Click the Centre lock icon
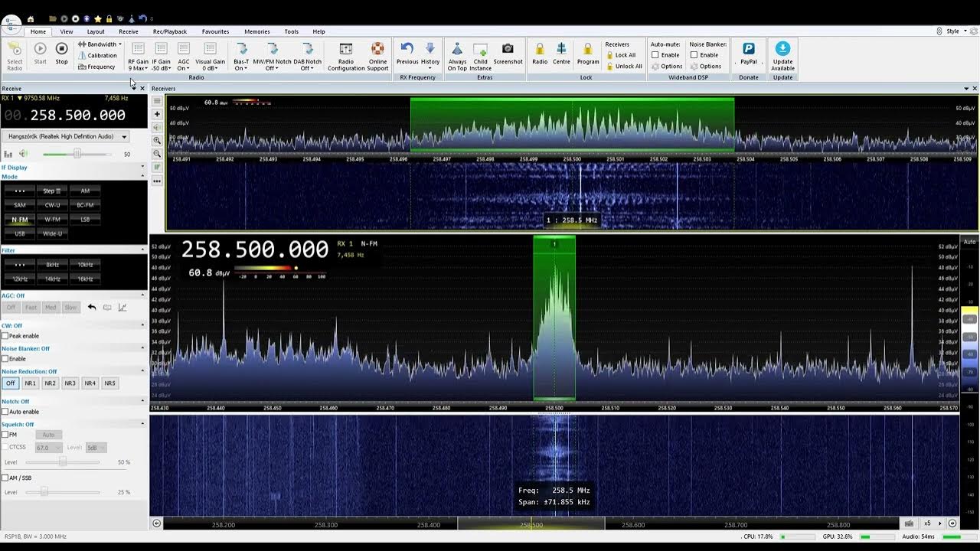This screenshot has width=980, height=551. [x=561, y=50]
